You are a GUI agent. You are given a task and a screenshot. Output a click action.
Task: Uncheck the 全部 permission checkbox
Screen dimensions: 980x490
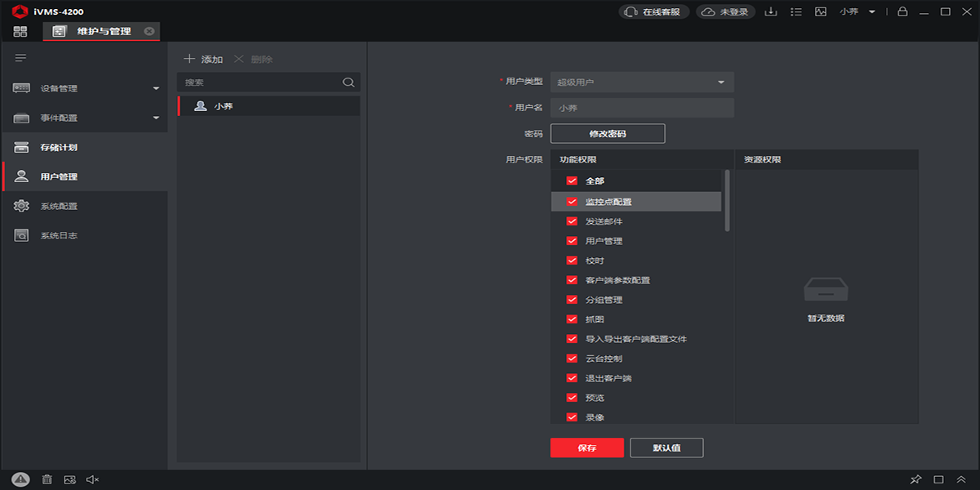click(x=572, y=181)
